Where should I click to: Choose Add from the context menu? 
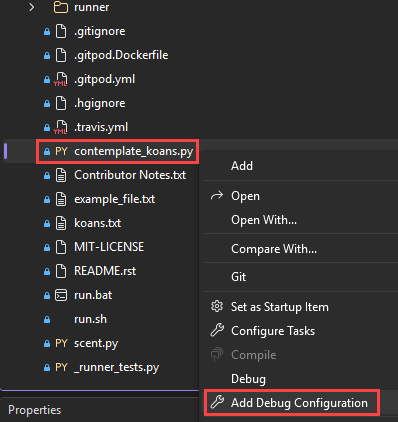point(242,166)
